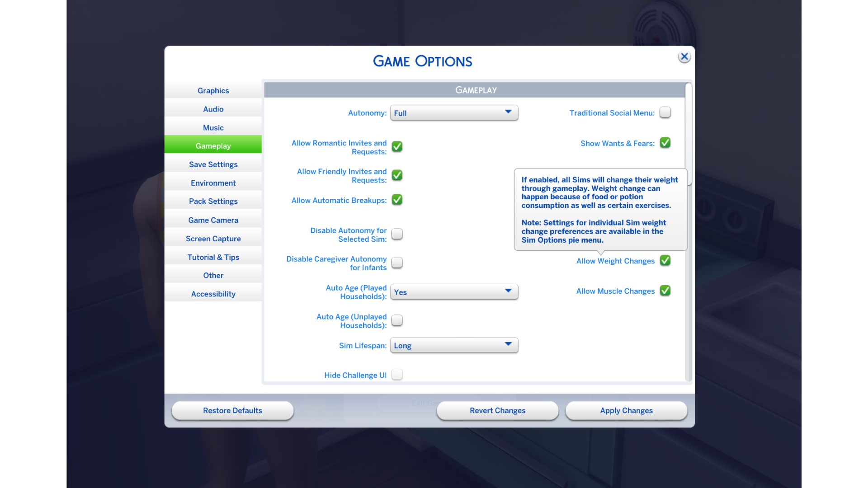Open the Sim Lifespan dropdown
868x488 pixels.
454,345
